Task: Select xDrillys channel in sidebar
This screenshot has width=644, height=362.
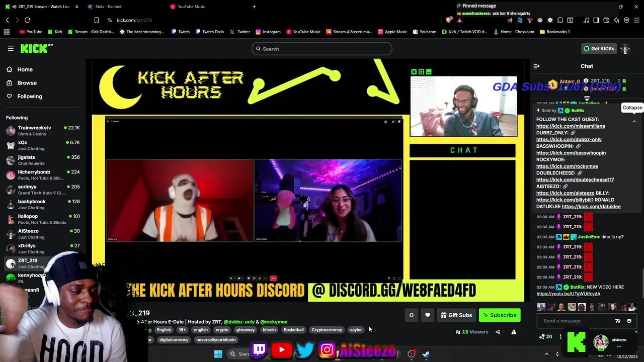Action: pos(43,248)
